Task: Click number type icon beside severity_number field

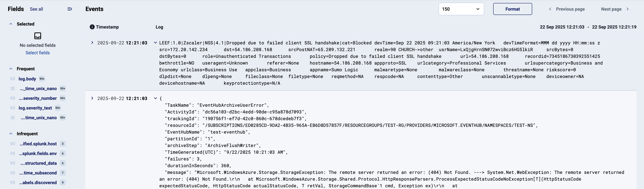Action: point(13,98)
